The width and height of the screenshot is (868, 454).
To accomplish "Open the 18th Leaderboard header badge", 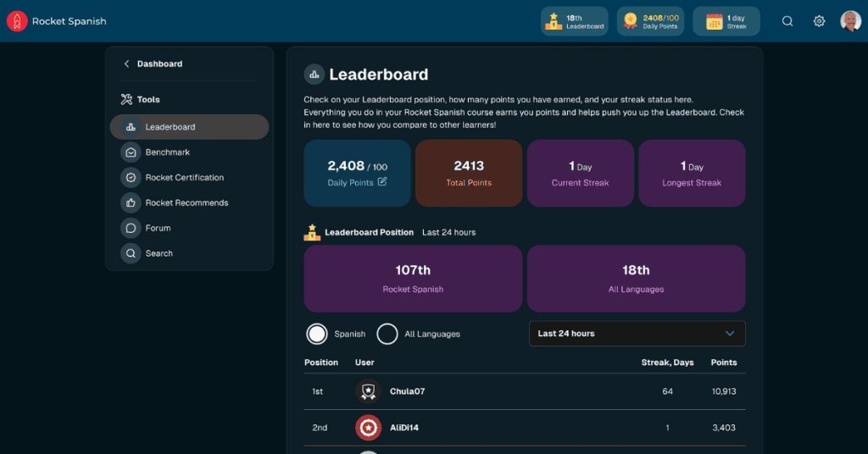I will click(574, 21).
